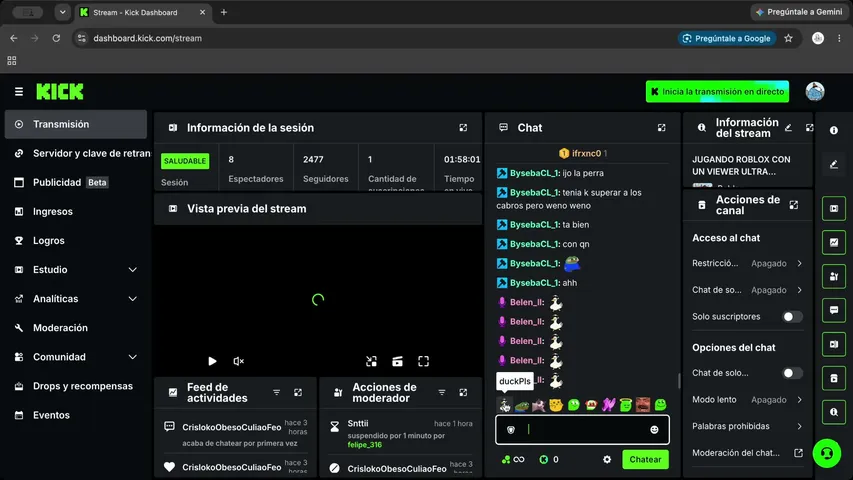Click the magnifier info icon in right sidebar
Screen dimensions: 853x480
click(833, 412)
